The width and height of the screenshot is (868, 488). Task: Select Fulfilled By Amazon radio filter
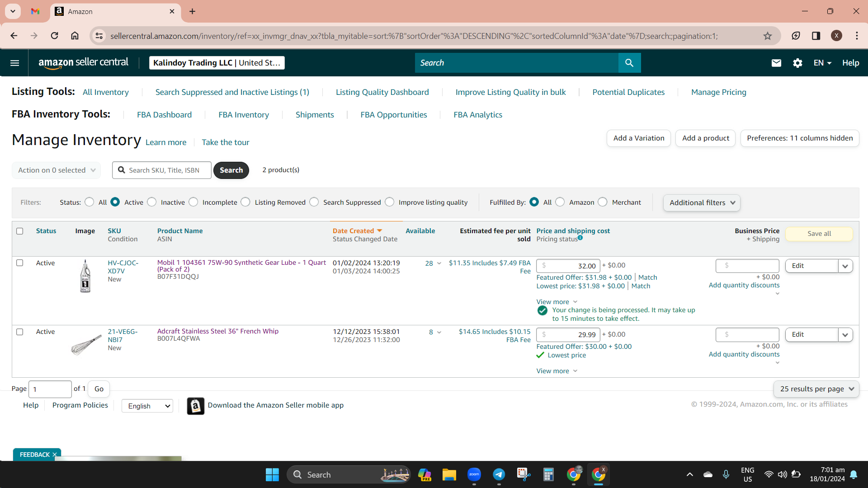coord(560,202)
